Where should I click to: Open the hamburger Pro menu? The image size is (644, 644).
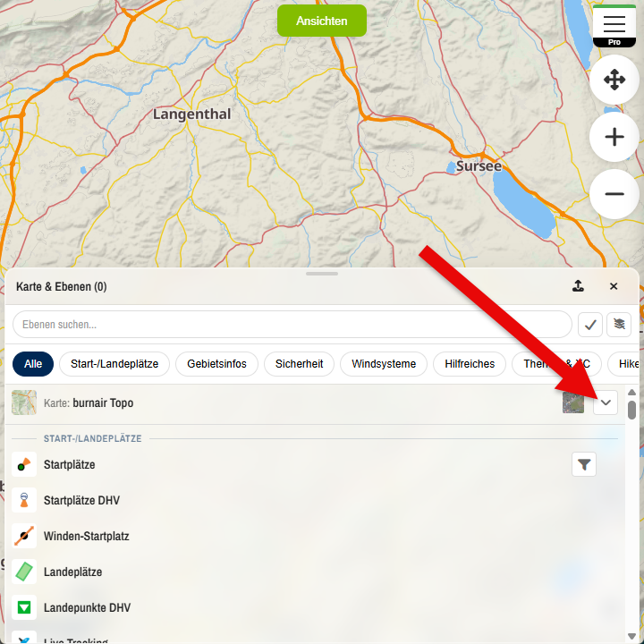pyautogui.click(x=614, y=25)
